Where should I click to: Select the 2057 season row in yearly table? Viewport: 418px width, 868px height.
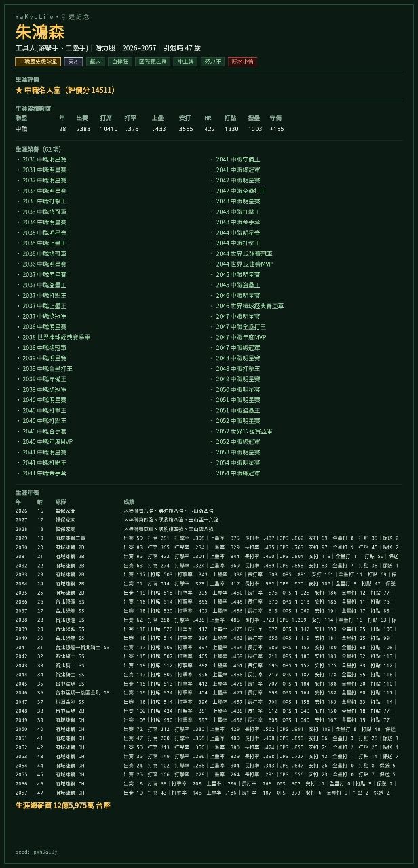pos(208,792)
